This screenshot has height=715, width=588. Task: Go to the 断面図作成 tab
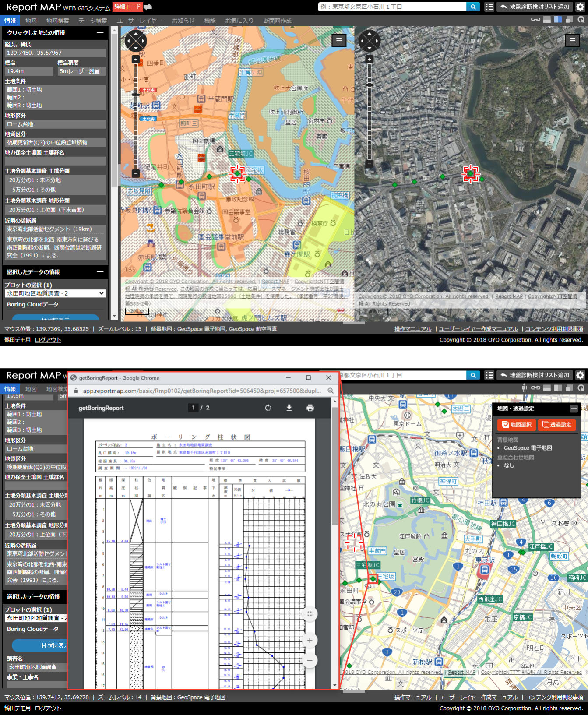click(x=277, y=21)
